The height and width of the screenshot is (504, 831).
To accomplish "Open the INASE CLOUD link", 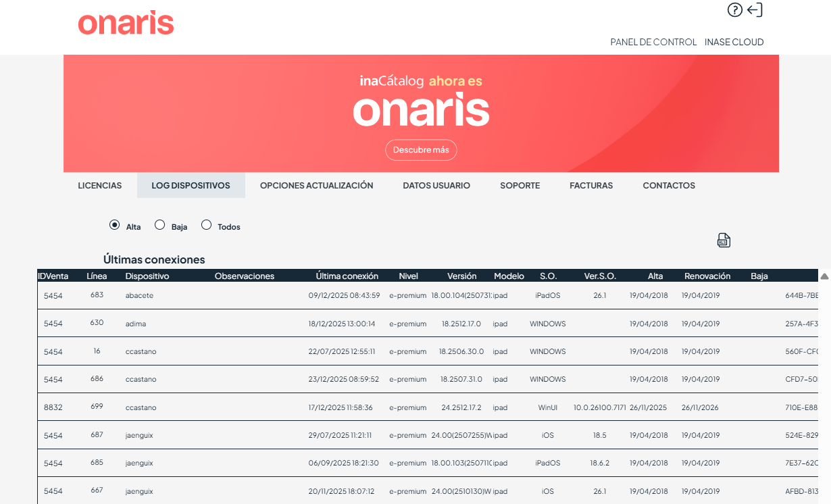I will click(734, 42).
